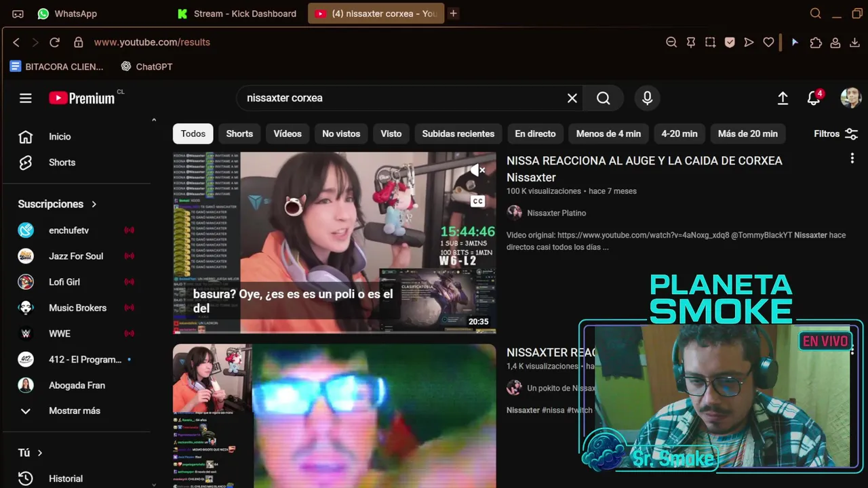This screenshot has width=868, height=488.
Task: Open the browser extensions icon
Action: (x=816, y=42)
